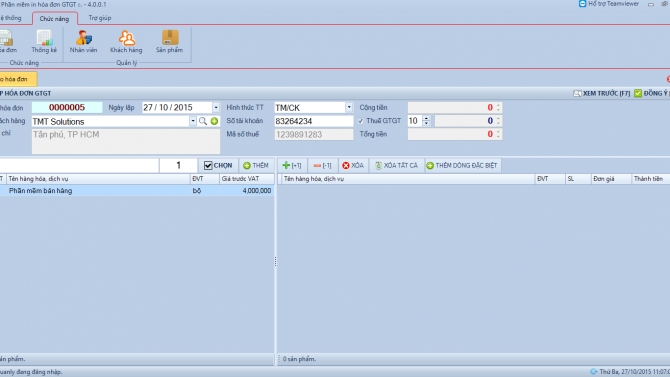Click XÓA delete button

353,165
